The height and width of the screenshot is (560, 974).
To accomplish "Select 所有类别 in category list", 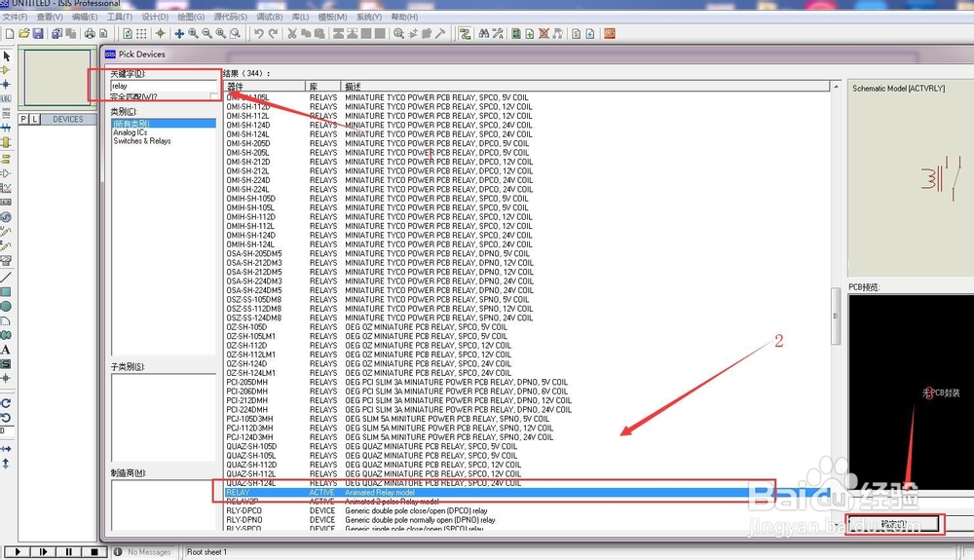I will (164, 124).
